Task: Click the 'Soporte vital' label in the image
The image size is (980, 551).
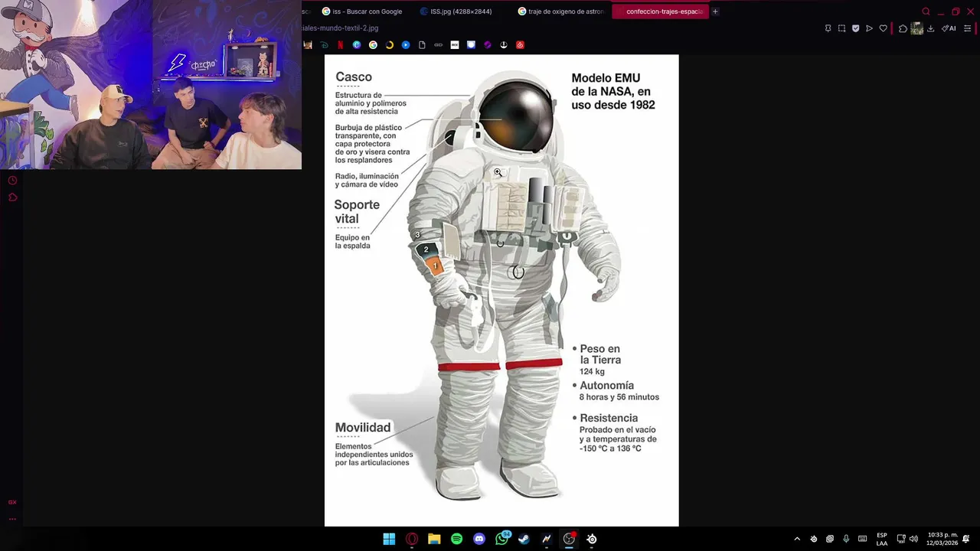Action: [357, 211]
